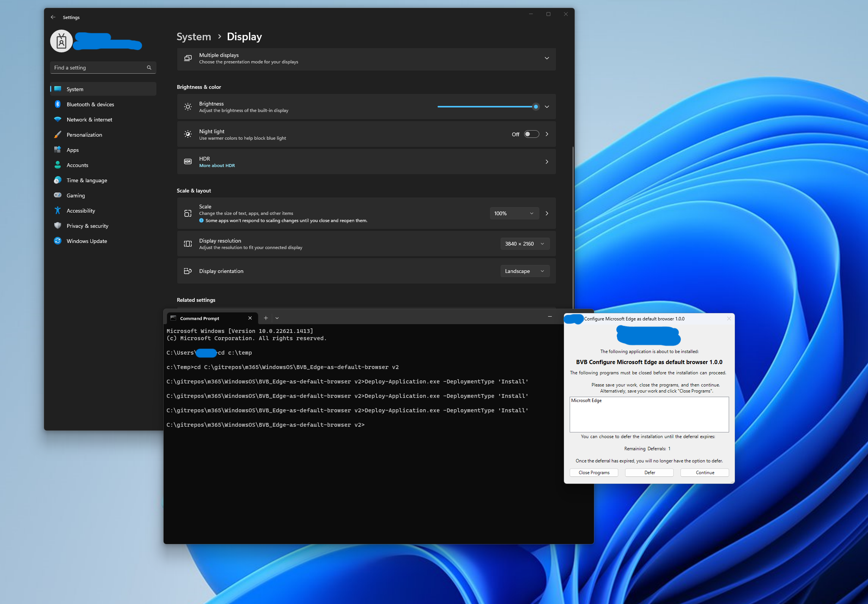
Task: Adjust the Brightness slider
Action: pyautogui.click(x=536, y=107)
